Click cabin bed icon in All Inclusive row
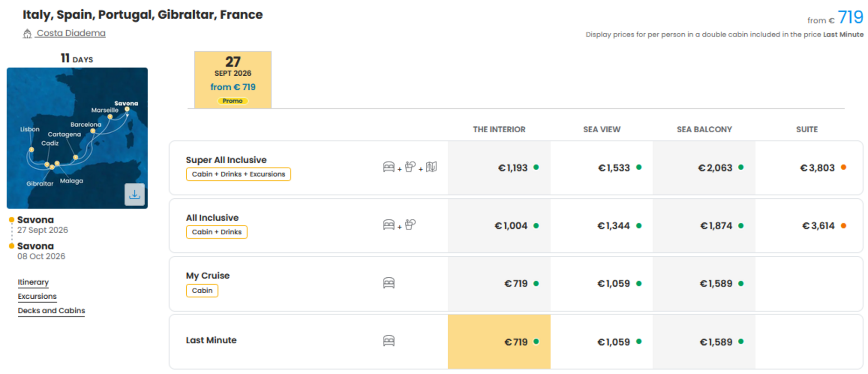Viewport: 868px width, 374px height. (388, 225)
